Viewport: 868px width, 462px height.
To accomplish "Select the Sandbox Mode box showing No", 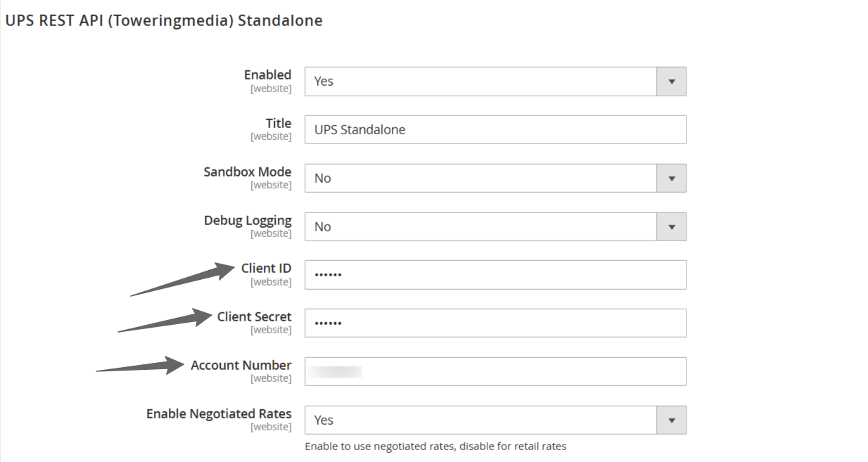I will pos(495,179).
